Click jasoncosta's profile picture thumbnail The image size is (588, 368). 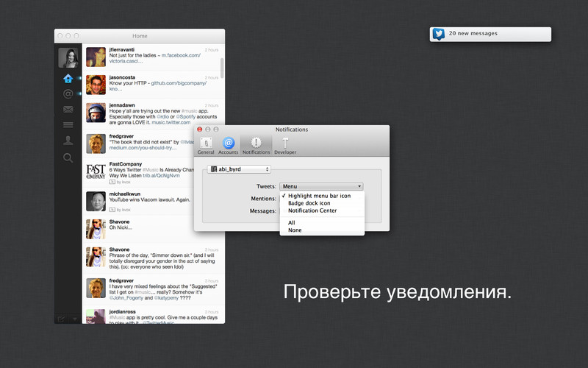pos(96,85)
